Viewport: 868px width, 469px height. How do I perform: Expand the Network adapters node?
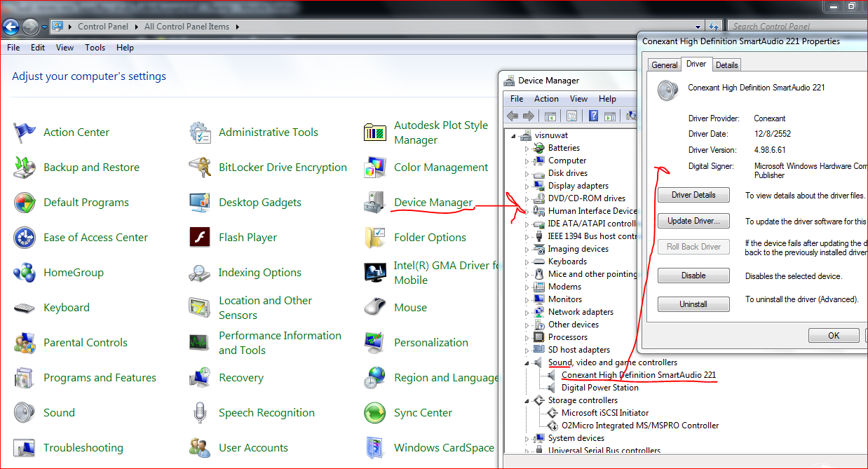[x=527, y=312]
